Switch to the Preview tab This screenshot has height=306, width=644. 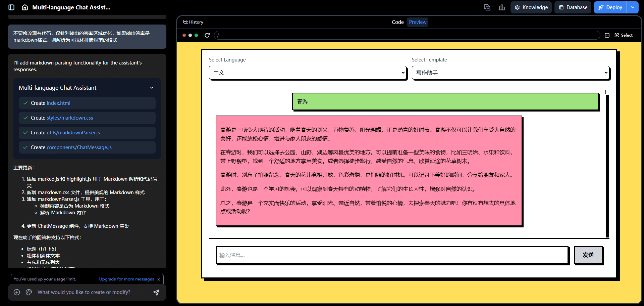(x=418, y=22)
